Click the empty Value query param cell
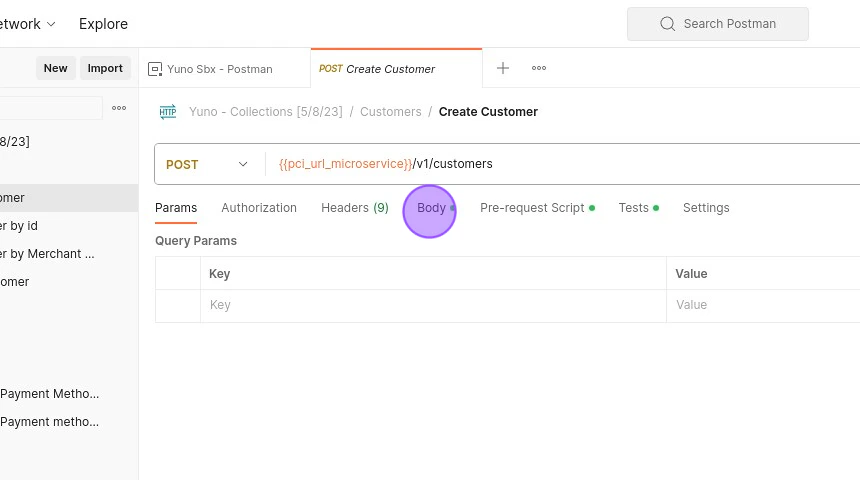The height and width of the screenshot is (480, 860). [763, 305]
